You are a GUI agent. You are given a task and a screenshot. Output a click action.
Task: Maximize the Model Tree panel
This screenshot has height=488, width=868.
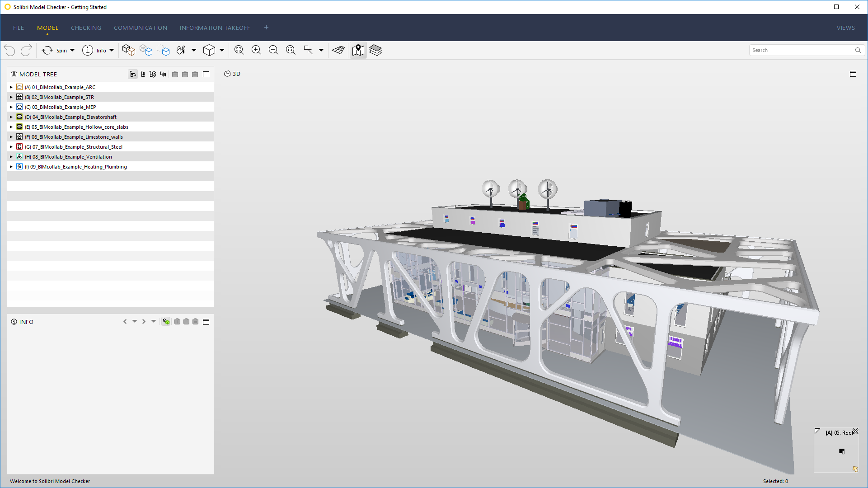[206, 74]
